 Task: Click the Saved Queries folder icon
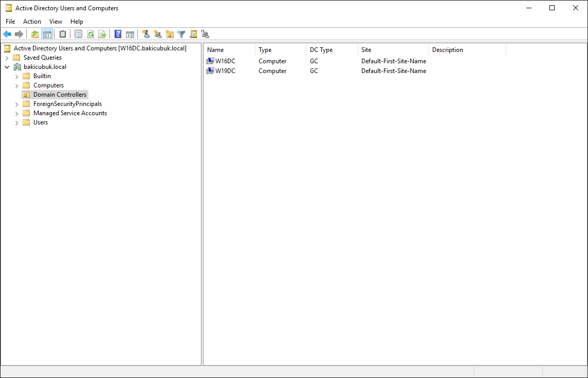(16, 58)
